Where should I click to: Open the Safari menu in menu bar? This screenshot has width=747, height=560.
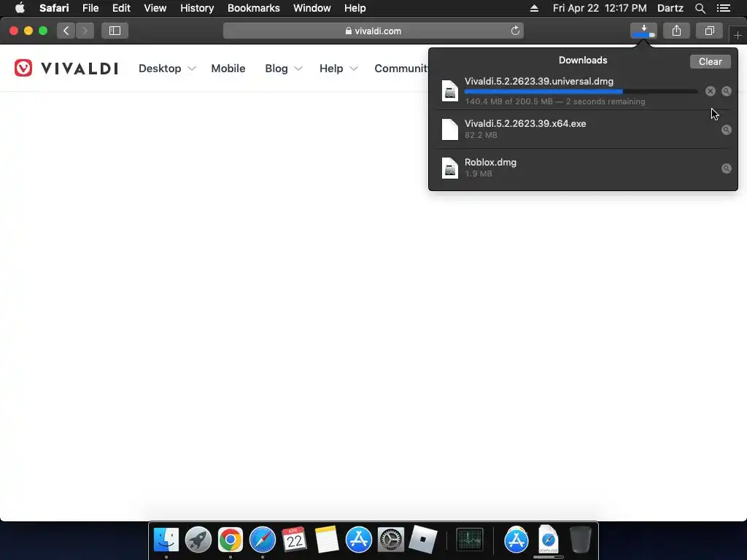[x=54, y=8]
